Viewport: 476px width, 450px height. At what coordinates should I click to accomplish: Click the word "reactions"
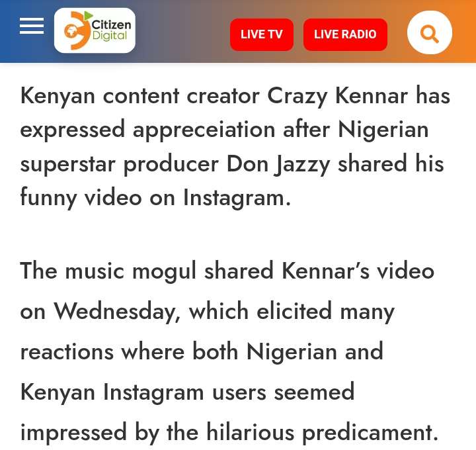(x=67, y=351)
